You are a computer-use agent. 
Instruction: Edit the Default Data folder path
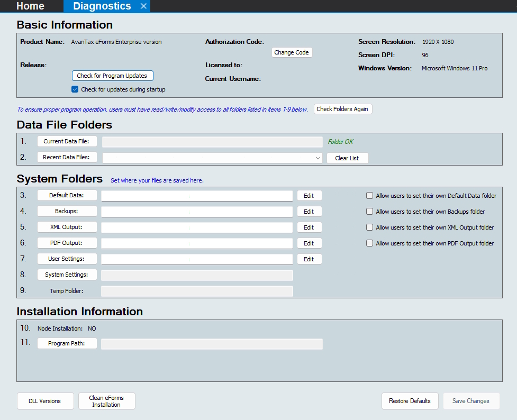[x=309, y=196]
